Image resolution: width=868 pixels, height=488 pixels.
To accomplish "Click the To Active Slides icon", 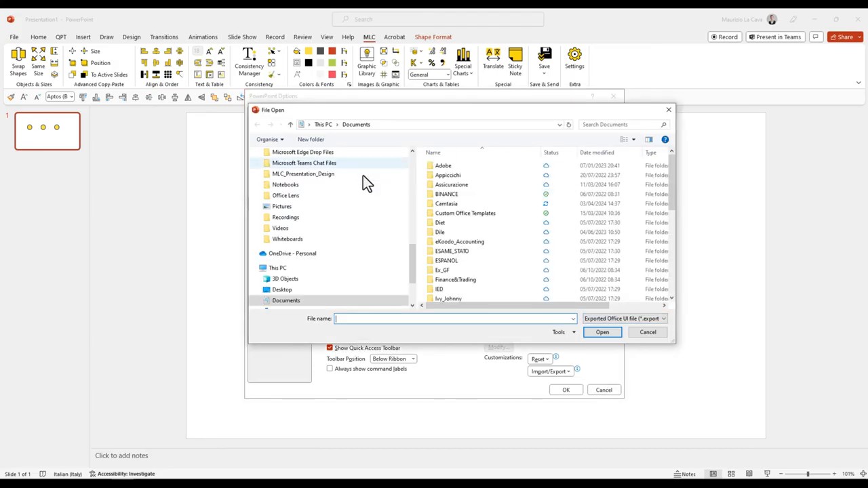I will [84, 75].
